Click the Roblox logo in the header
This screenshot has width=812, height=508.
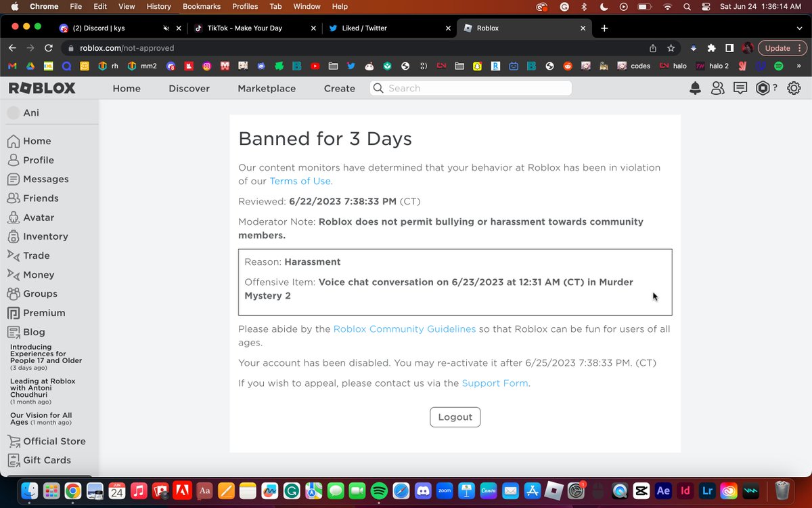42,88
